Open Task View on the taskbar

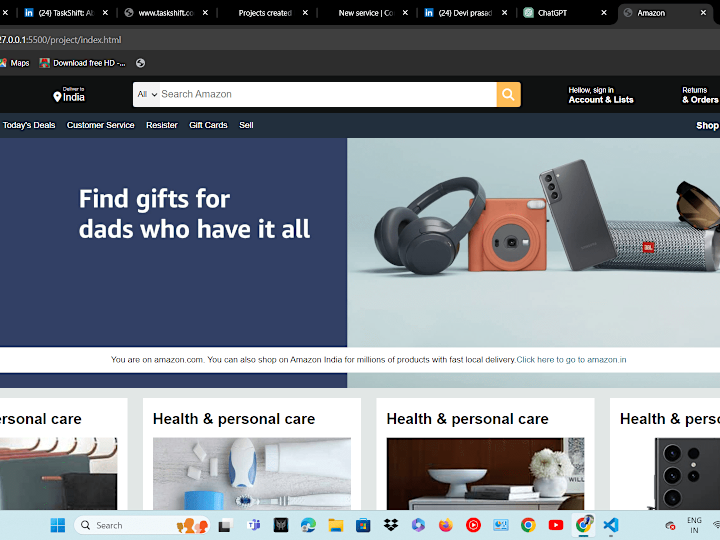tap(225, 525)
